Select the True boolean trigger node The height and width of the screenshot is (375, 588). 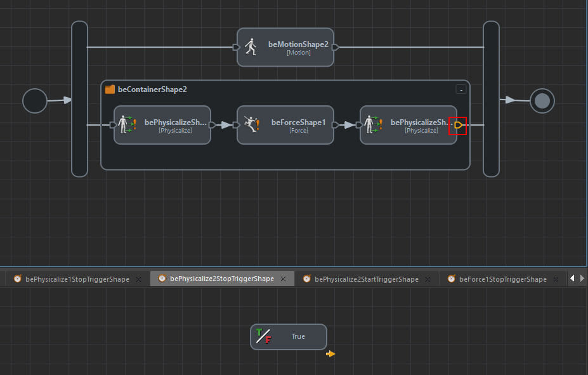pyautogui.click(x=289, y=337)
